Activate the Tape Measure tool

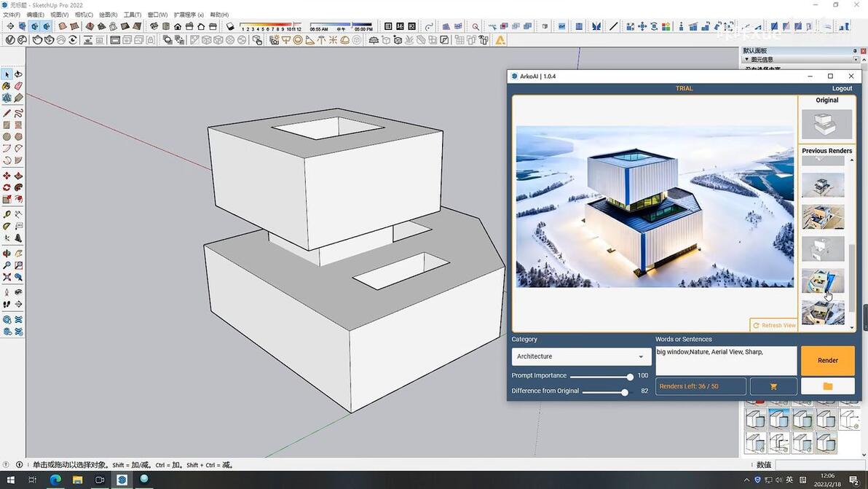pyautogui.click(x=7, y=214)
